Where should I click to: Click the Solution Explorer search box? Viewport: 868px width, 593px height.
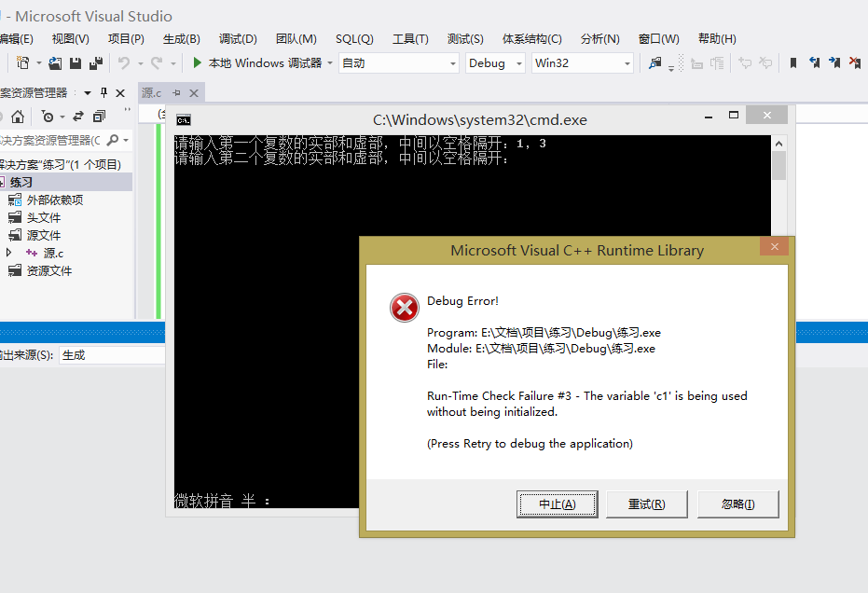click(x=51, y=140)
